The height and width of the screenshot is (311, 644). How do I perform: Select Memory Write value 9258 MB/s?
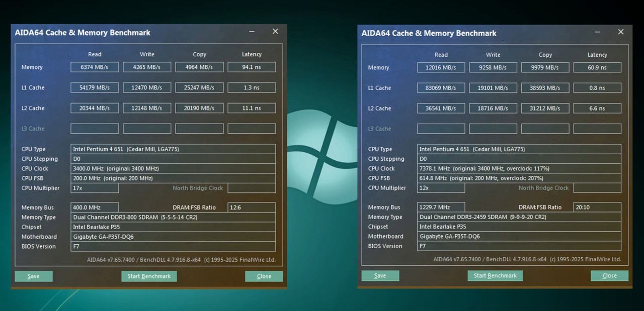tap(493, 67)
